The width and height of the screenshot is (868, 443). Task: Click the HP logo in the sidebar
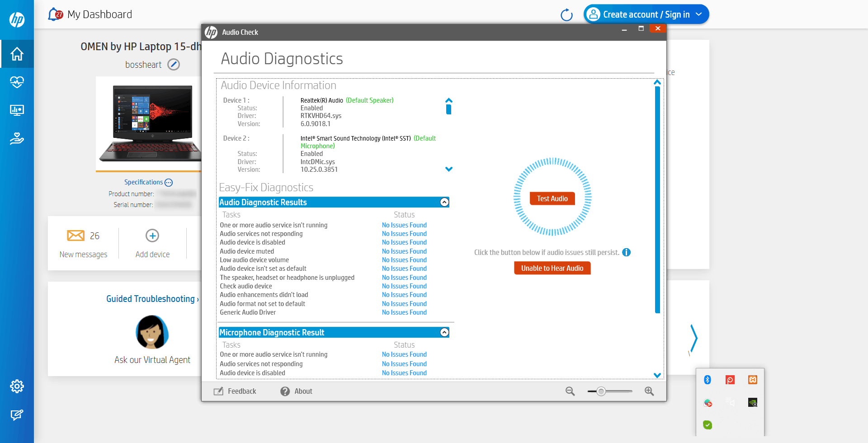[x=17, y=19]
